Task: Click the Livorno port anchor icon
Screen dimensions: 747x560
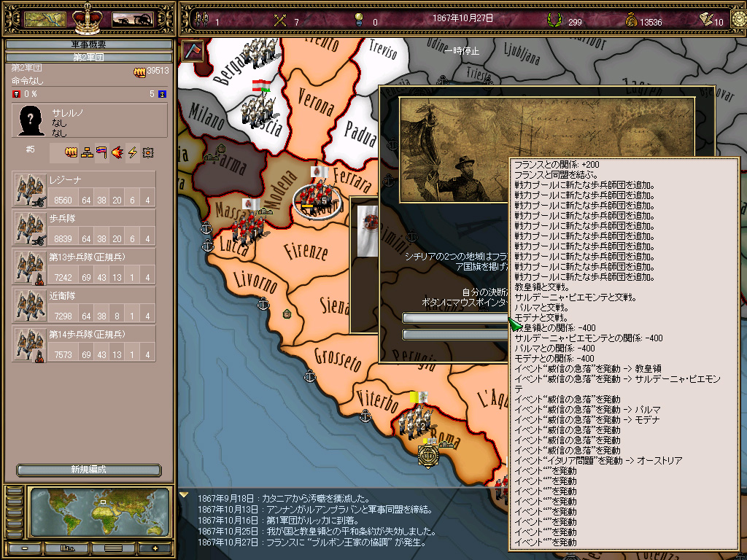Action: [x=263, y=303]
